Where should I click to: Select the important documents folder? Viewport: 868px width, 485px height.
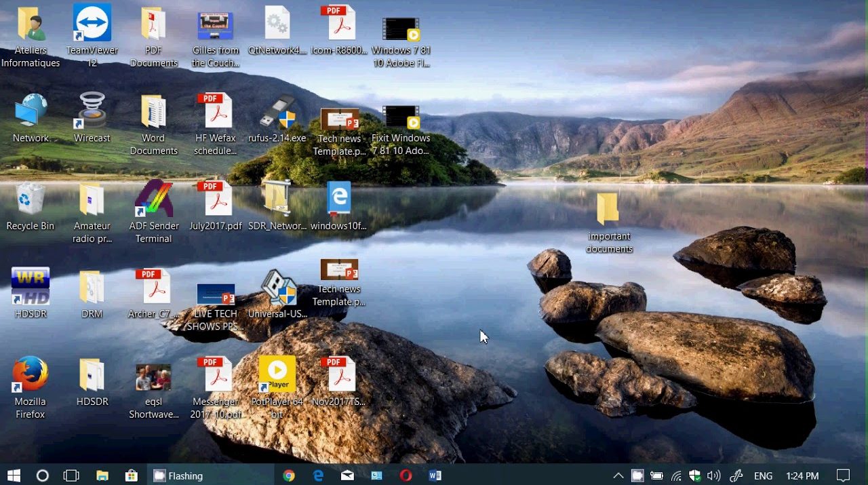point(608,210)
